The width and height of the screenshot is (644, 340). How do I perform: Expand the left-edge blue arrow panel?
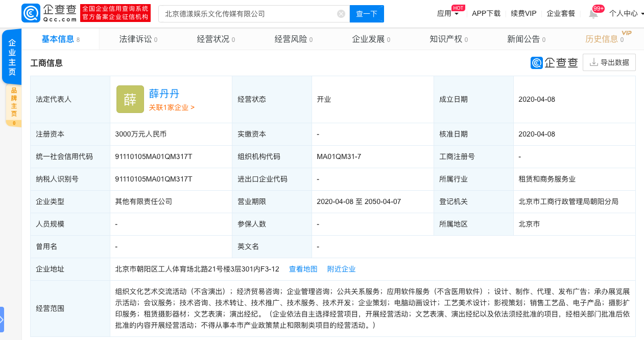click(2, 320)
